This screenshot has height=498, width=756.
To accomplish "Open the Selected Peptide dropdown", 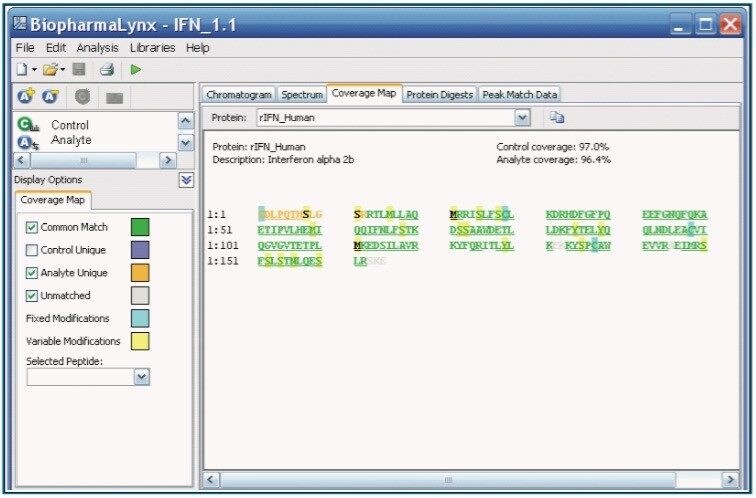I will click(x=142, y=377).
